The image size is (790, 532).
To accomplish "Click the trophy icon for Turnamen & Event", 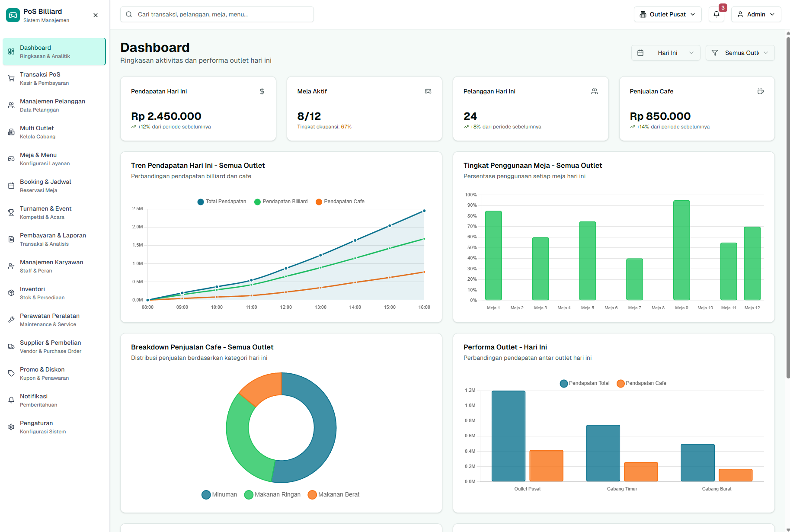I will [11, 213].
